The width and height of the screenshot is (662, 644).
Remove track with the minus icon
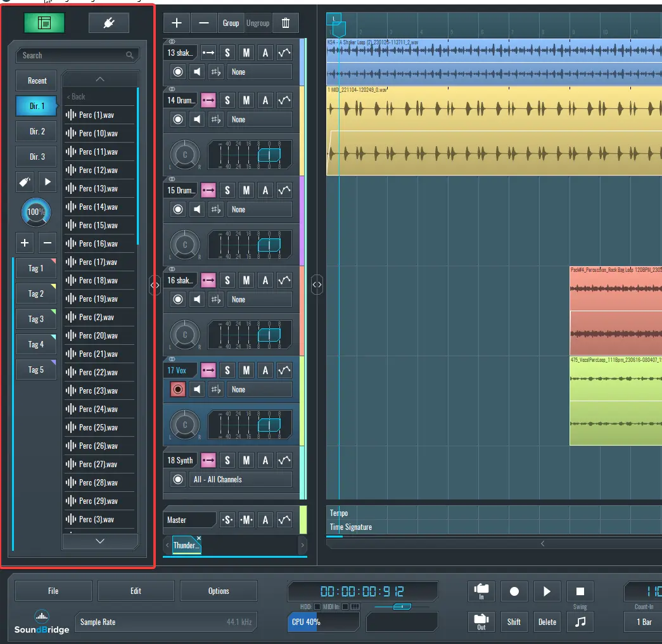tap(204, 23)
